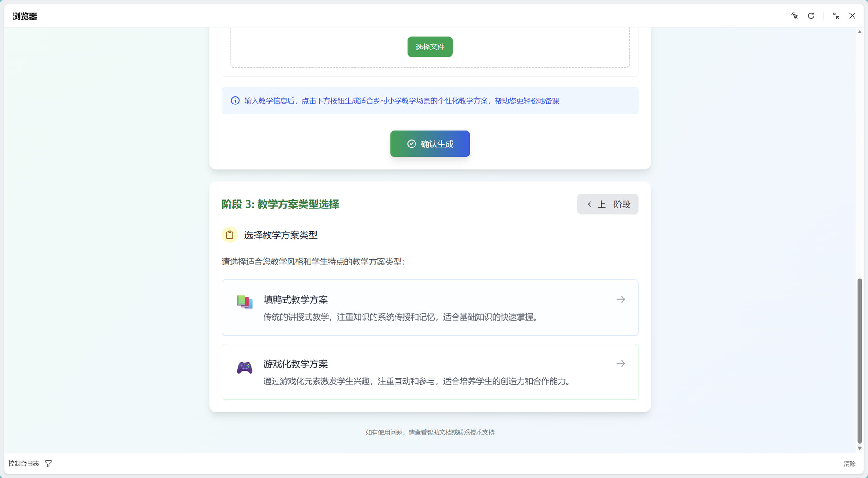Close the browser panel
The image size is (868, 478).
[852, 16]
